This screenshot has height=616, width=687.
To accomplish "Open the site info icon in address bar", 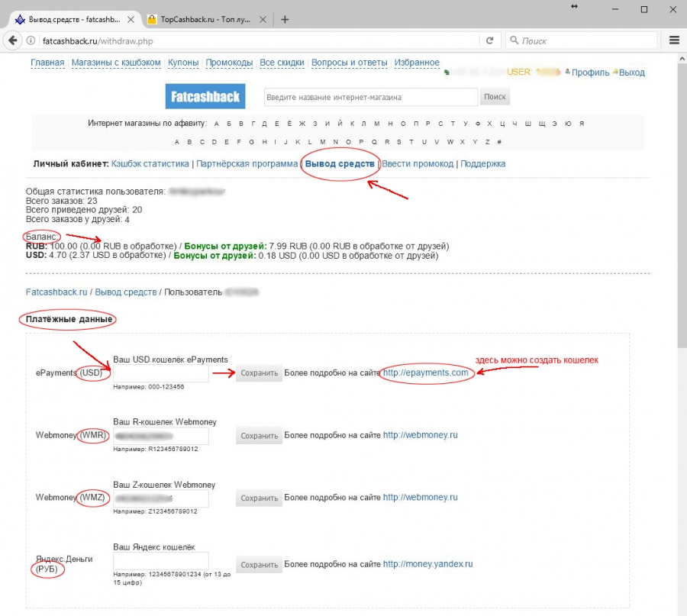I will [x=31, y=40].
